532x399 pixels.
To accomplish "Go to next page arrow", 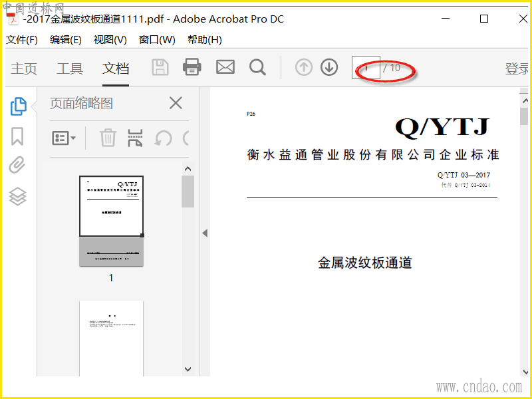I will pyautogui.click(x=329, y=67).
